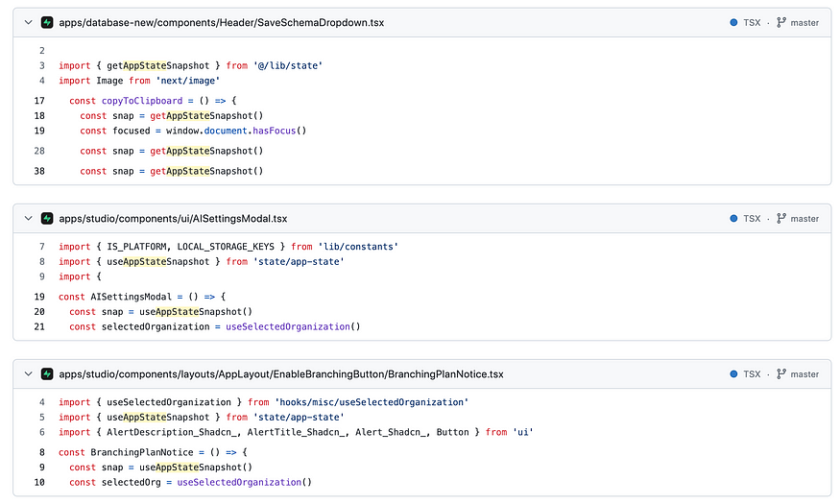Click the branch icon in AISettingsModal.tsx header

tap(781, 219)
